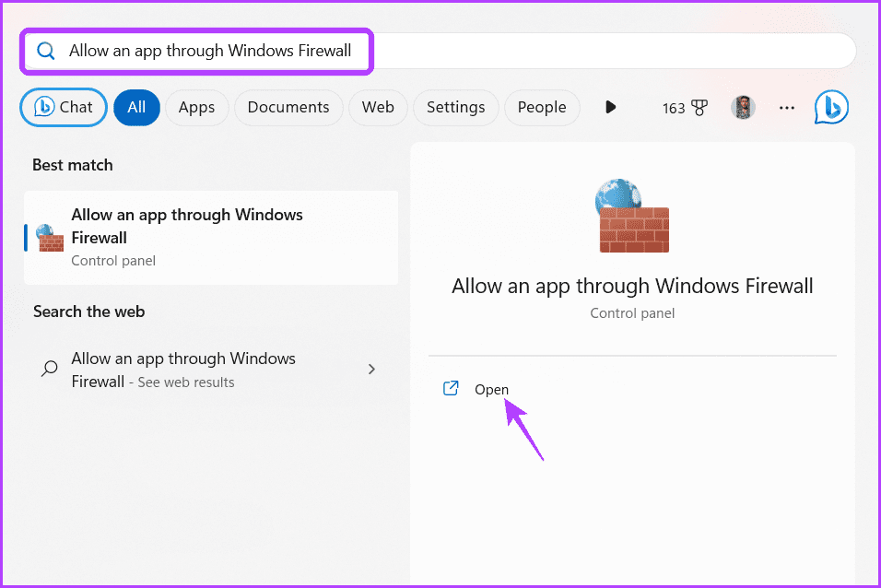This screenshot has width=881, height=588.
Task: Click Open to launch Control panel item
Action: [491, 389]
